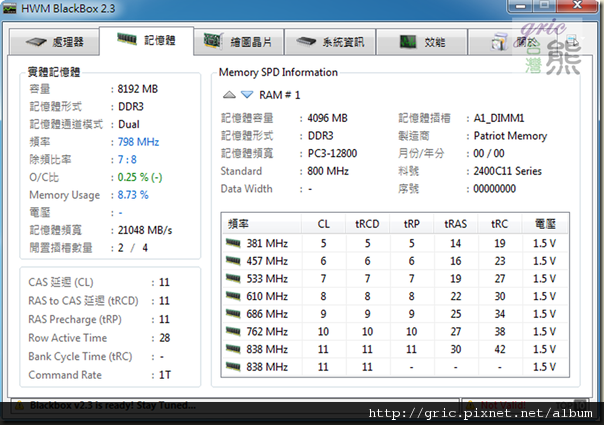Switch to the 處理器 (processor) tab
The image size is (604, 425).
54,42
